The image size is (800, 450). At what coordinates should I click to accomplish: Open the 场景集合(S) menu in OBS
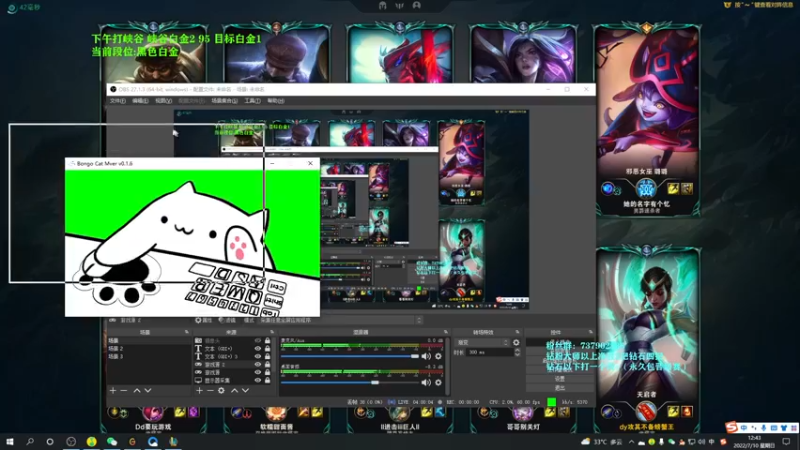click(x=224, y=101)
